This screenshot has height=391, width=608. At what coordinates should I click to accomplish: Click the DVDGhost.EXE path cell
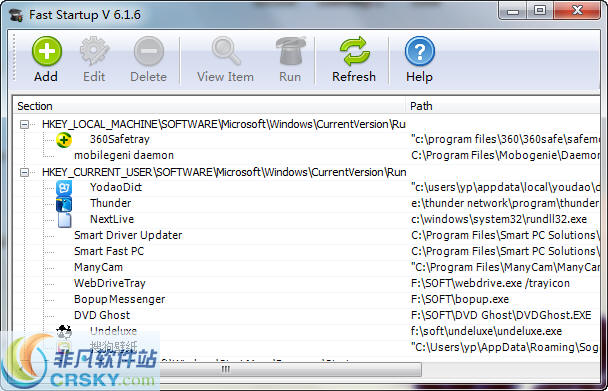pos(501,315)
